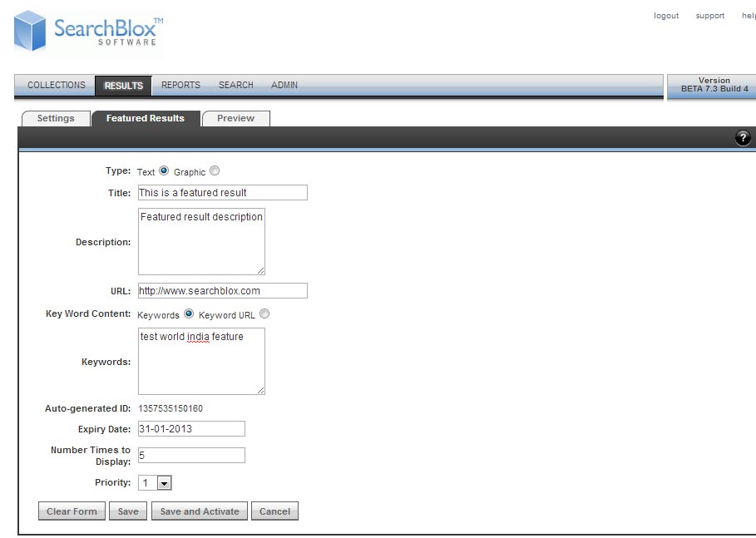Click the Description text area resize handle

(x=261, y=270)
